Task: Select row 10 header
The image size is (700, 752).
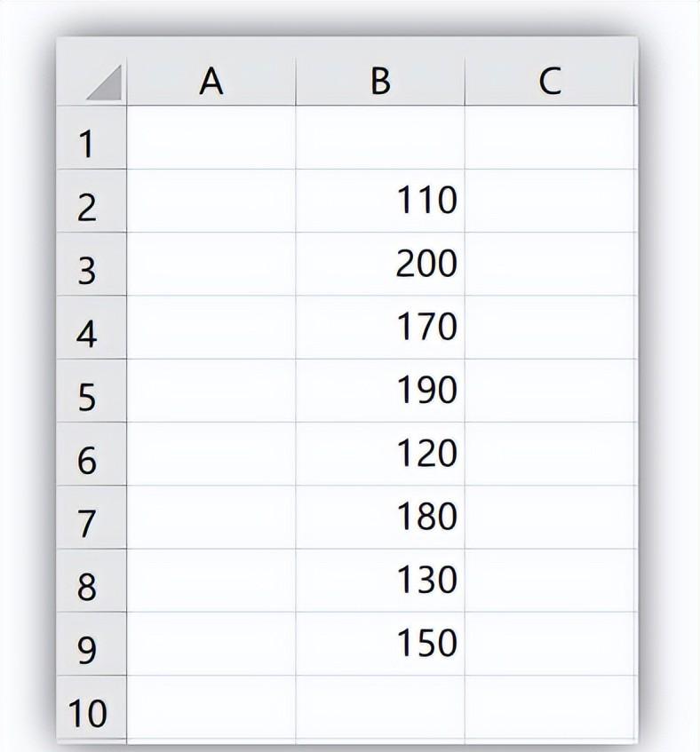Action: click(91, 708)
